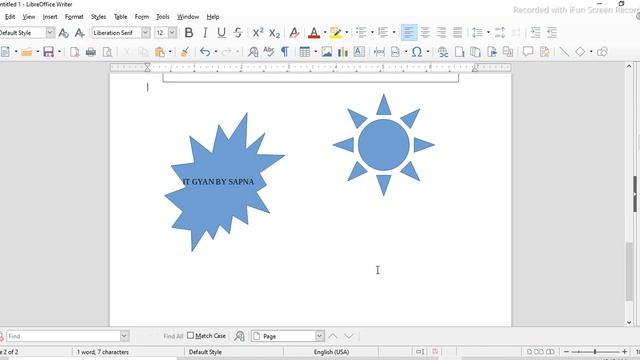Apply red font color
Screen dimensions: 640x360
click(314, 33)
